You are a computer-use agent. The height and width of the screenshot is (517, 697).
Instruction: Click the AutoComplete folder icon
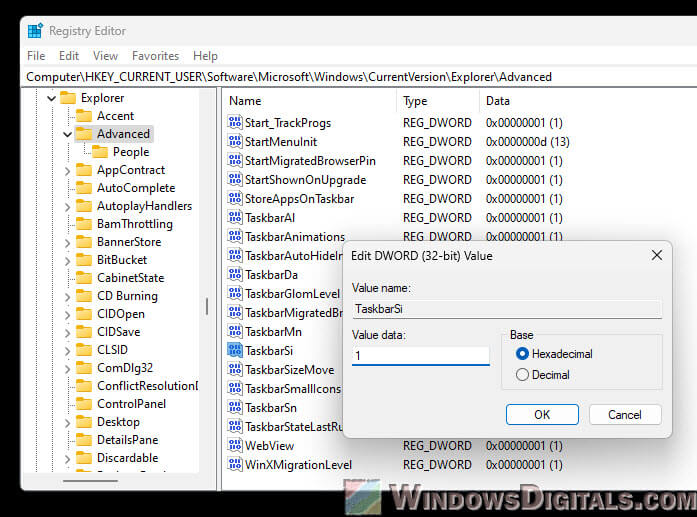pos(84,188)
